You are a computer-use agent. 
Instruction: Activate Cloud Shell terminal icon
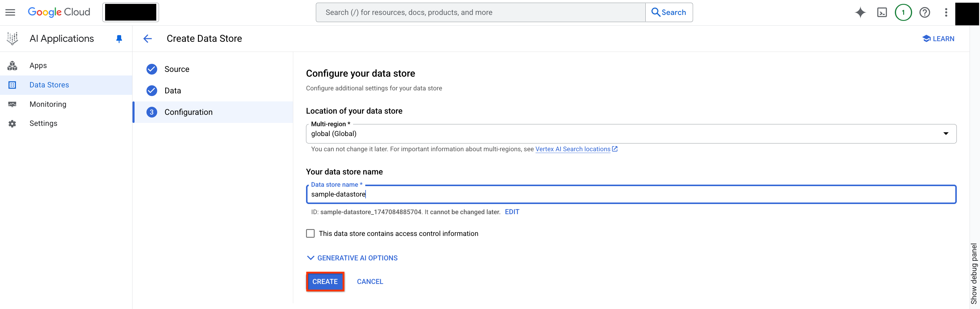[x=882, y=12]
